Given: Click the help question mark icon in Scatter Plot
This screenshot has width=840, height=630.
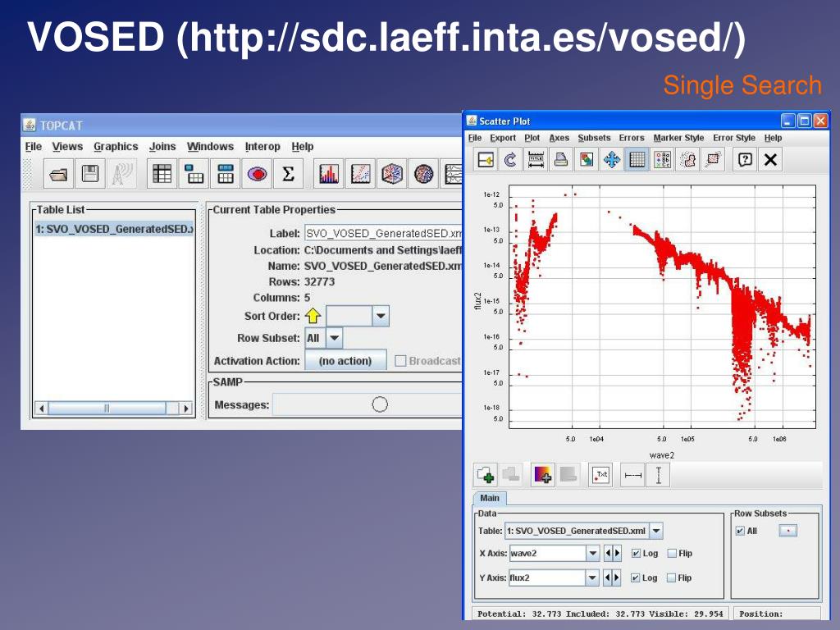Looking at the screenshot, I should (x=745, y=159).
